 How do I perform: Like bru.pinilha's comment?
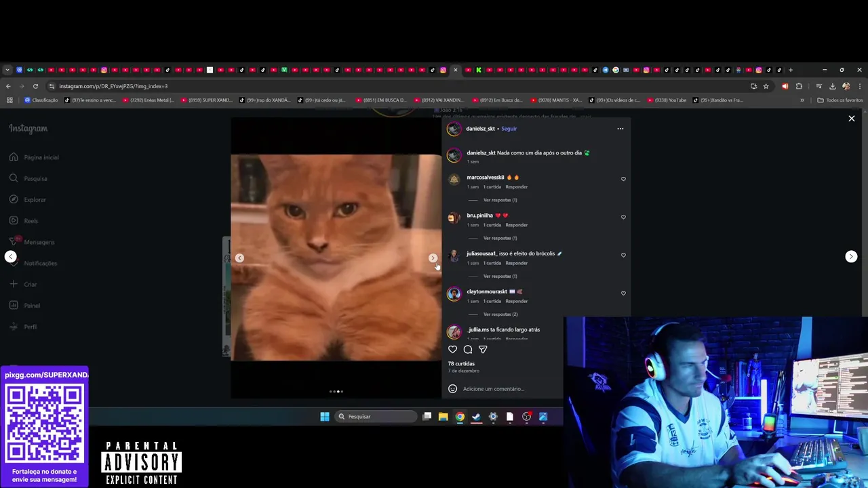coord(623,217)
